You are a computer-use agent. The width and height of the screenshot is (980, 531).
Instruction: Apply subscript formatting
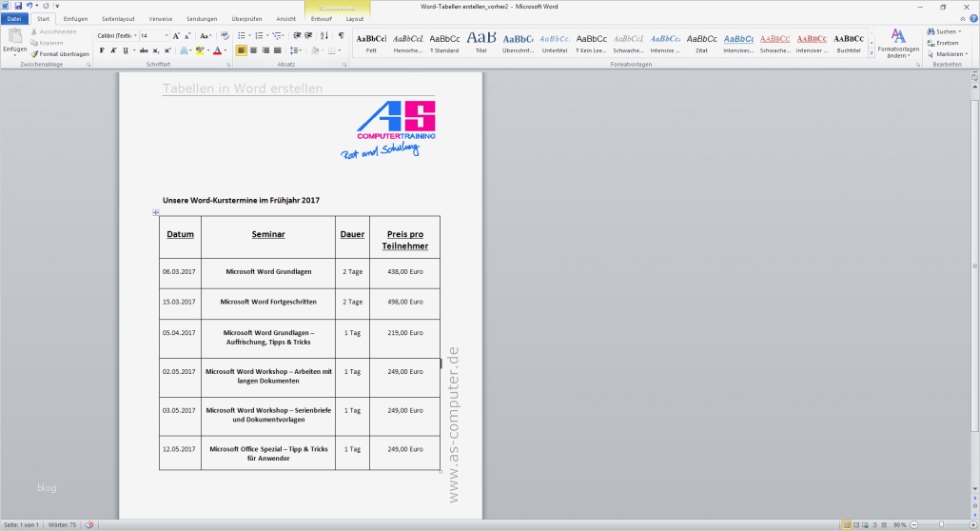coord(156,50)
